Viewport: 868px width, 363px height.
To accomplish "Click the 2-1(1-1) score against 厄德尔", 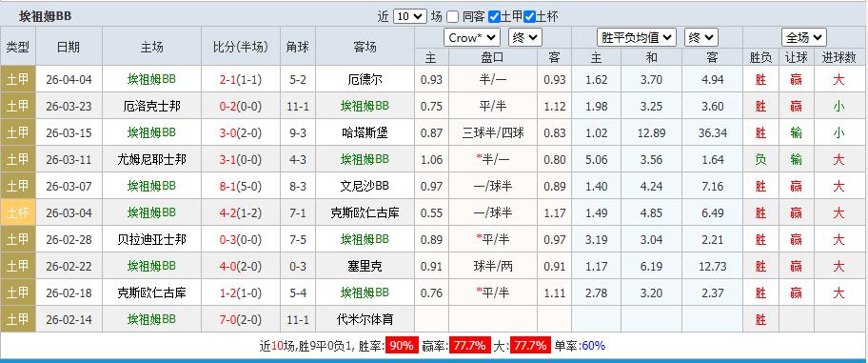I will [x=240, y=80].
